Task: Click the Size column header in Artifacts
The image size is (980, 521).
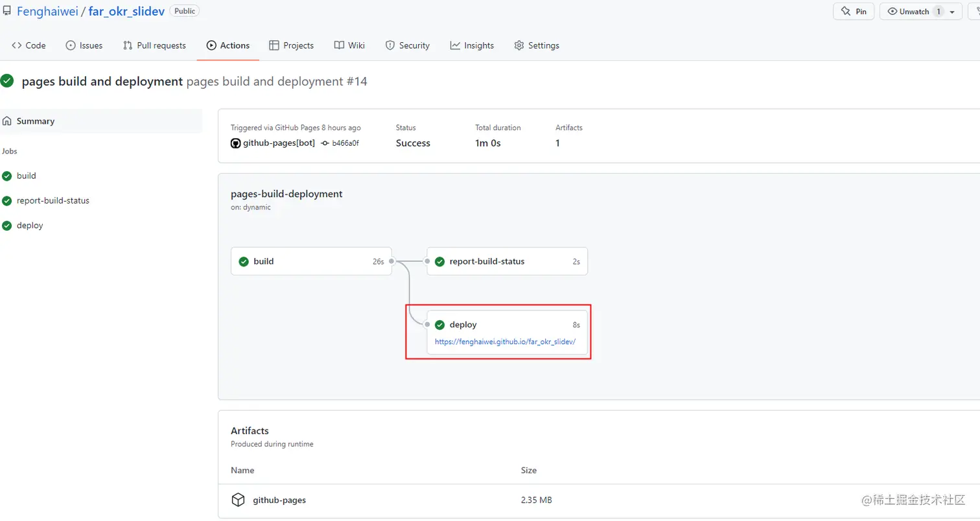Action: point(529,470)
